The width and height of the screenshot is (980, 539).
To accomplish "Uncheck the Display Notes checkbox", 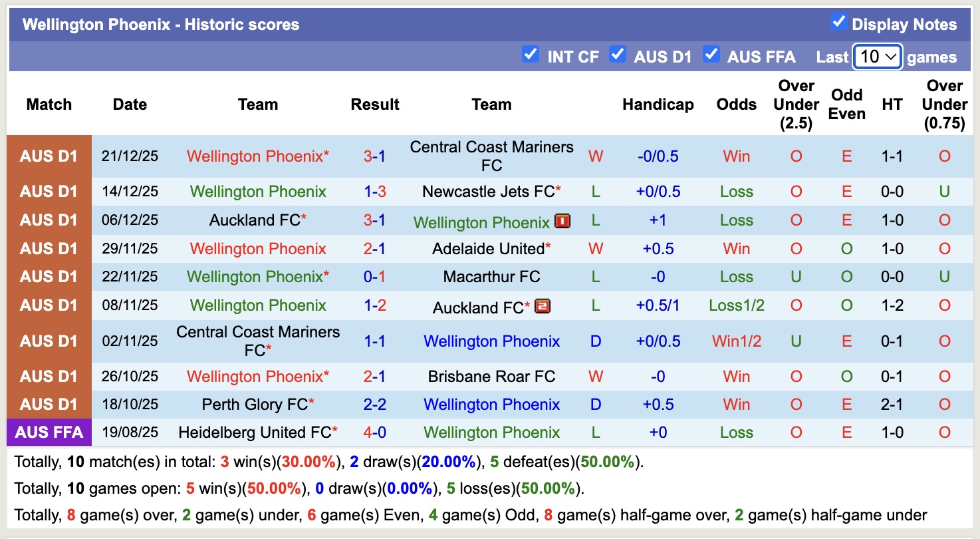I will click(x=840, y=23).
